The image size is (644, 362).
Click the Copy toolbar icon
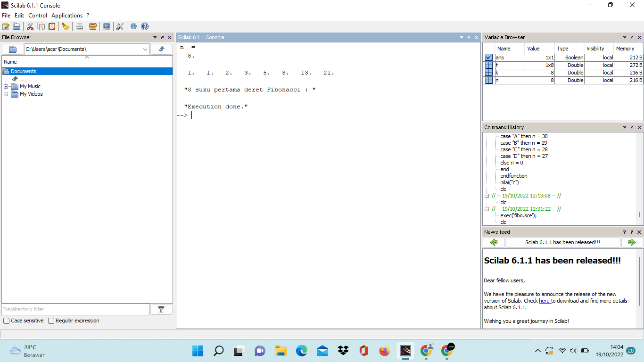[x=41, y=26]
